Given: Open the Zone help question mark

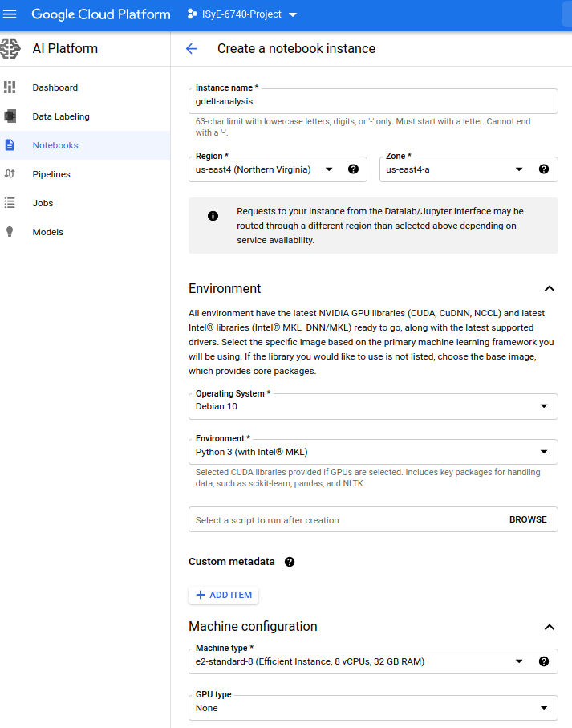Looking at the screenshot, I should [544, 169].
